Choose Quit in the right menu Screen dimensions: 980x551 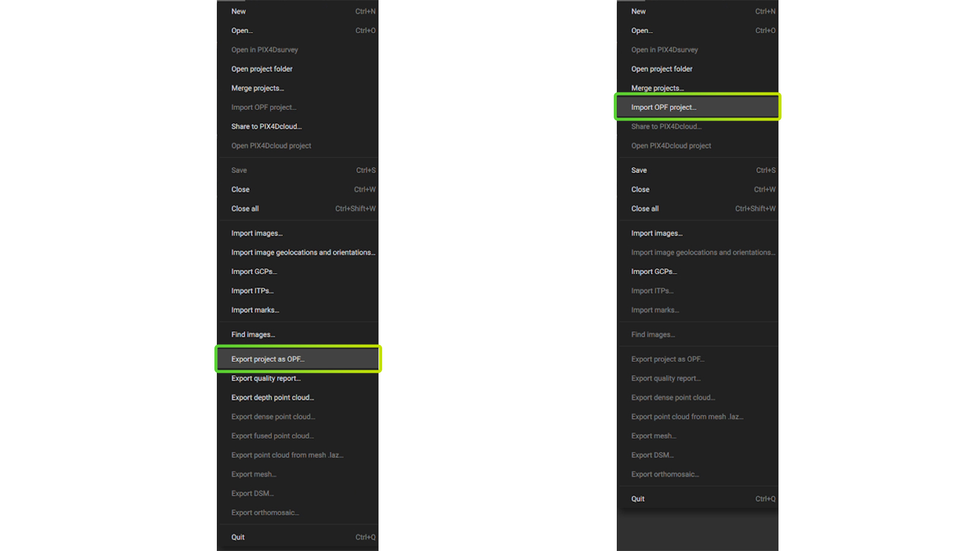tap(698, 499)
